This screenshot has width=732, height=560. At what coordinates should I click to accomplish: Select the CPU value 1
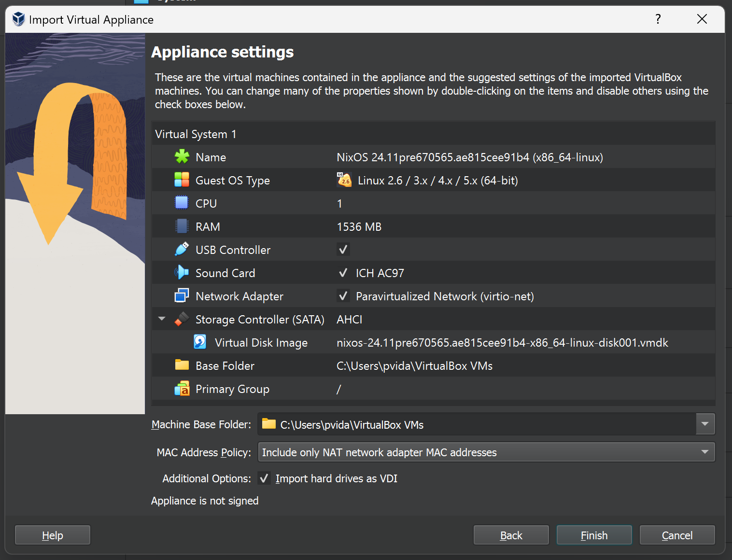(339, 204)
